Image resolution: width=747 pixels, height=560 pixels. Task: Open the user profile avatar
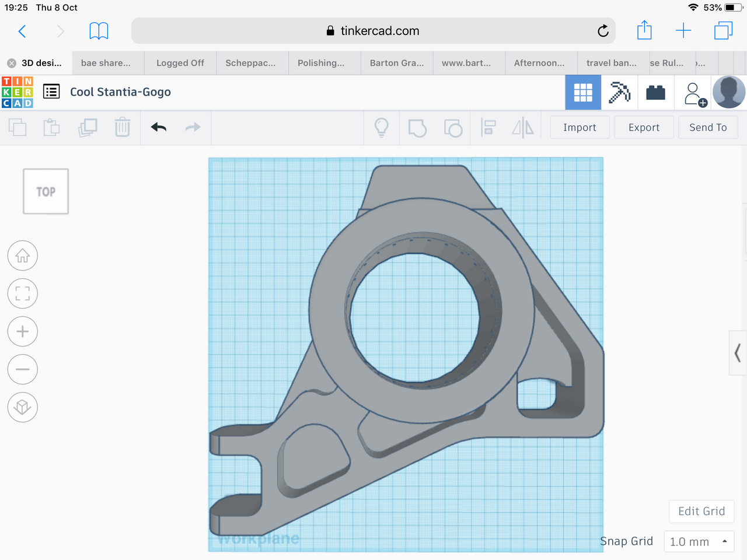point(729,92)
